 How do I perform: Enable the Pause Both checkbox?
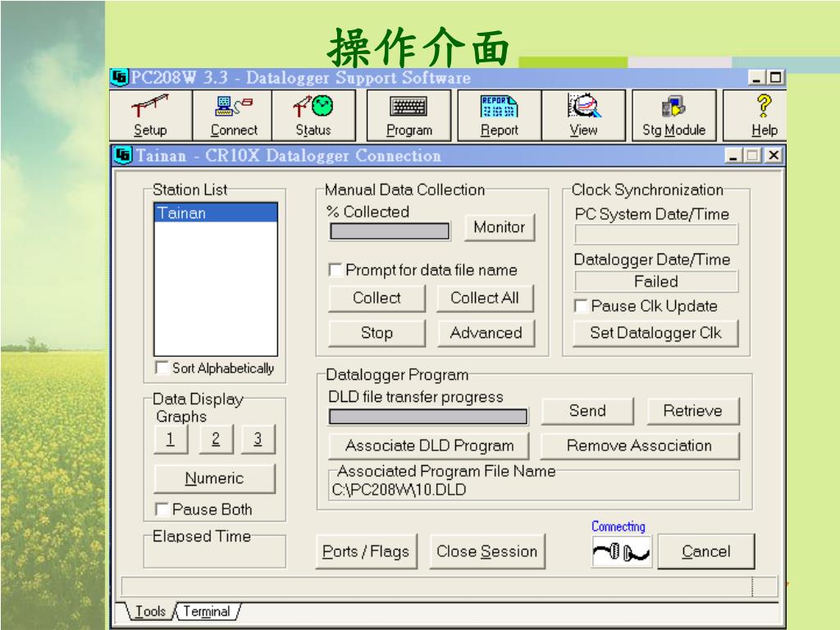pos(162,509)
